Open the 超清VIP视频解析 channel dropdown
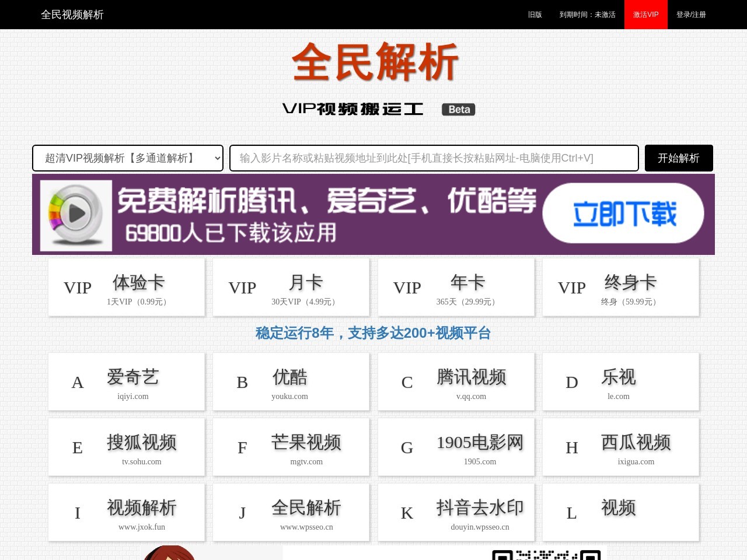This screenshot has width=747, height=560. (x=128, y=158)
